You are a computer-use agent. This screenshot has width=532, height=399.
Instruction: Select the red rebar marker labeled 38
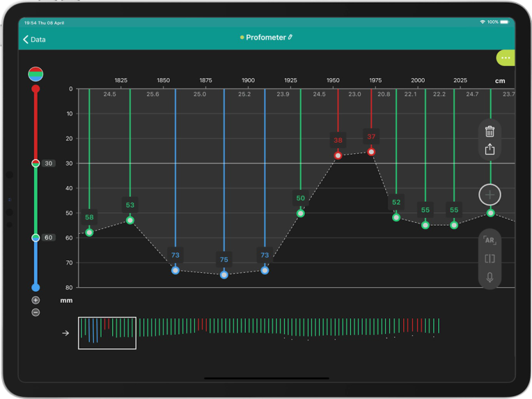click(338, 155)
